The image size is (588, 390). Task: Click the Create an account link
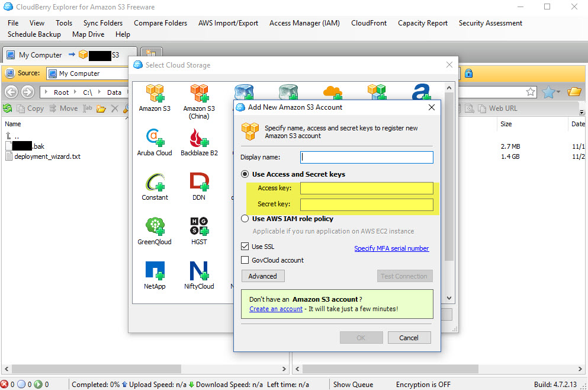(x=275, y=309)
